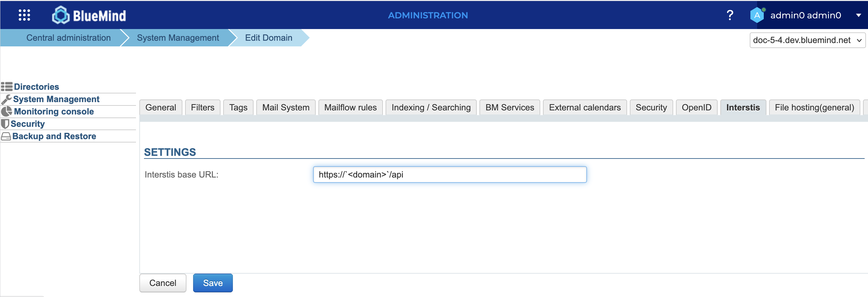The height and width of the screenshot is (297, 868).
Task: Select the OpenID tab
Action: click(696, 107)
